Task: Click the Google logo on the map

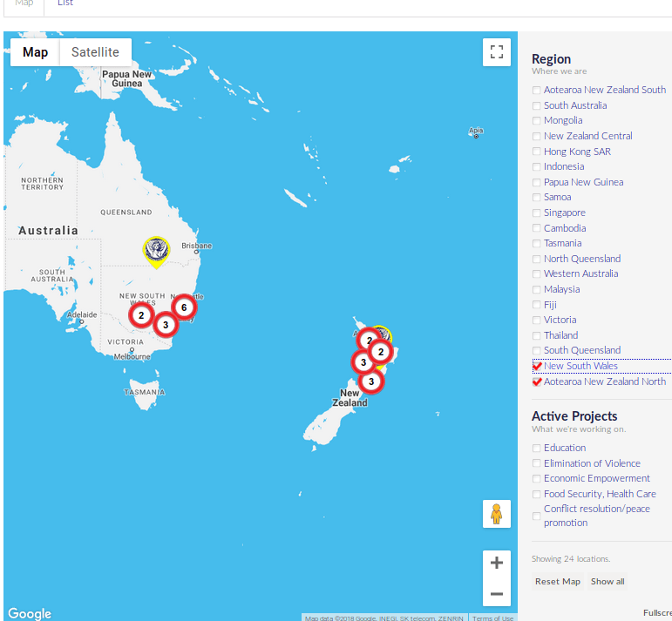Action: pyautogui.click(x=30, y=613)
